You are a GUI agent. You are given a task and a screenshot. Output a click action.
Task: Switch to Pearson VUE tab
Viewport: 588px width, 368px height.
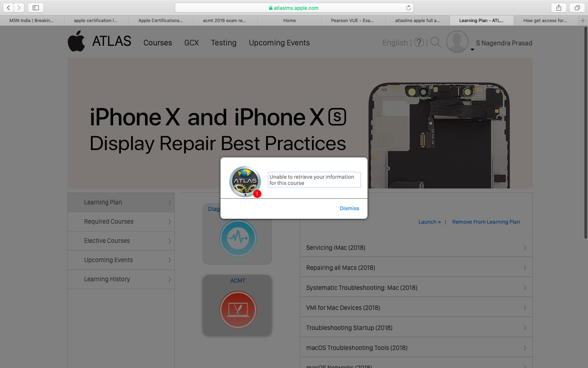tap(354, 20)
